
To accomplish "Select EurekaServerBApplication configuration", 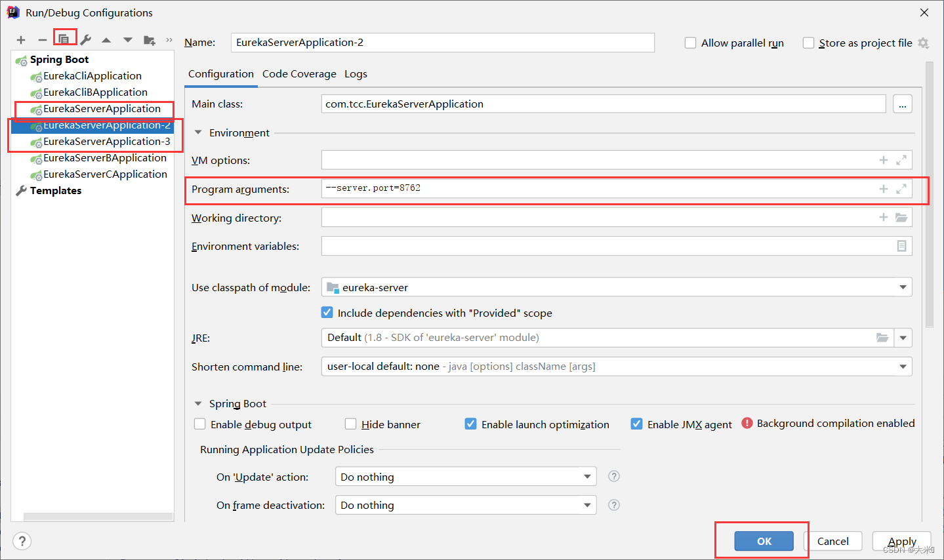I will click(x=105, y=158).
